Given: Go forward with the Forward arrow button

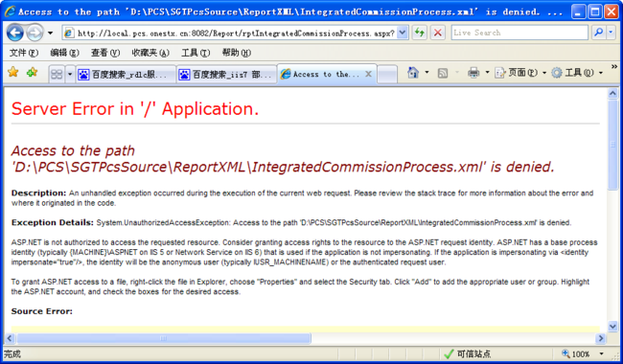Looking at the screenshot, I should [35, 33].
